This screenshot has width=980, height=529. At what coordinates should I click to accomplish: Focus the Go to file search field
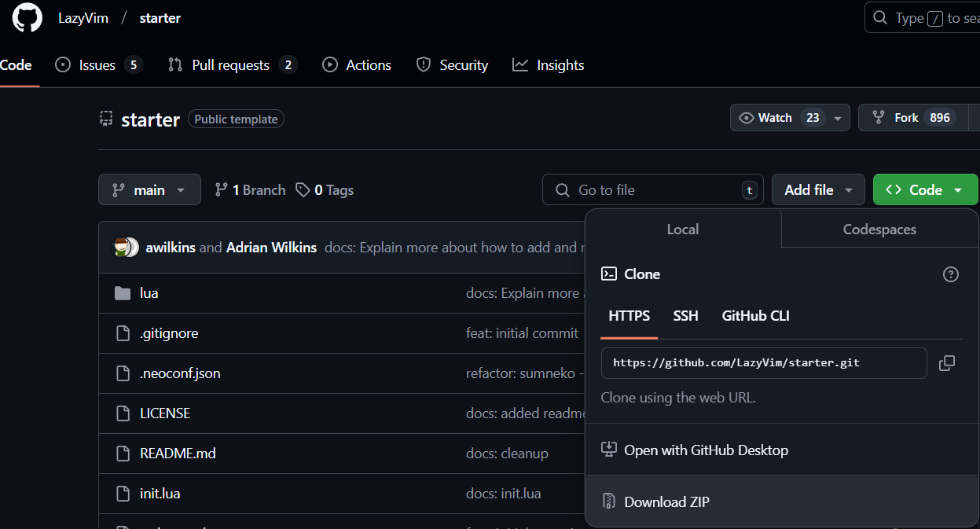coord(653,190)
